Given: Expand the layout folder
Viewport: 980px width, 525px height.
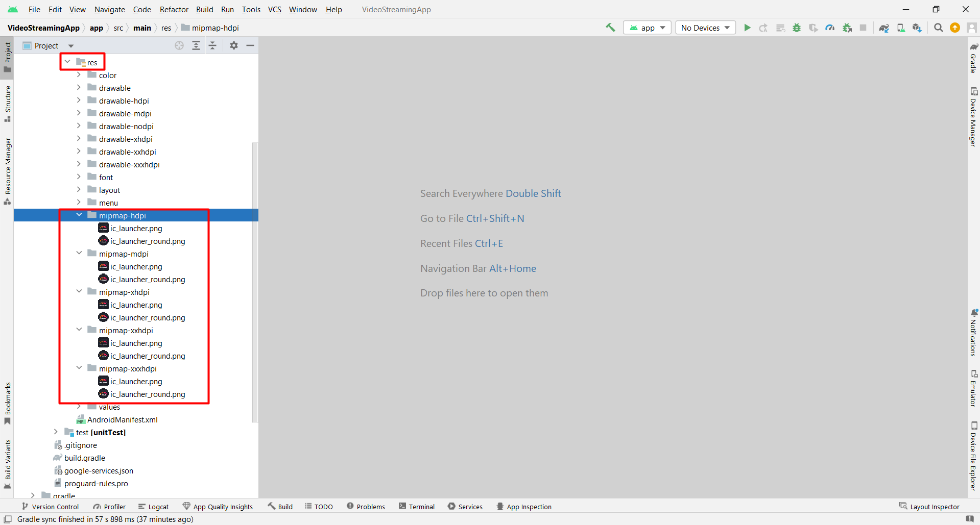Looking at the screenshot, I should pyautogui.click(x=79, y=190).
